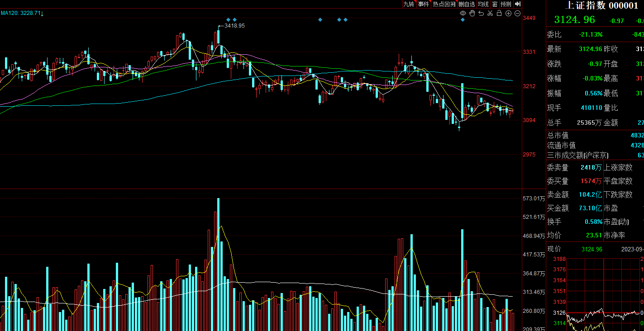Screen dimensions: 644x331
Task: Click the 平盘家数 label
Action: pos(618,181)
